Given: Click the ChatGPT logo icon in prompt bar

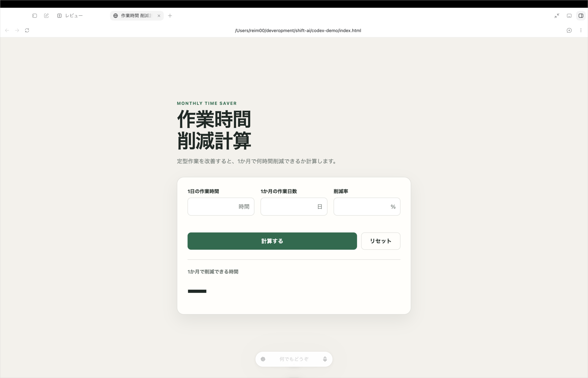Looking at the screenshot, I should [263, 359].
